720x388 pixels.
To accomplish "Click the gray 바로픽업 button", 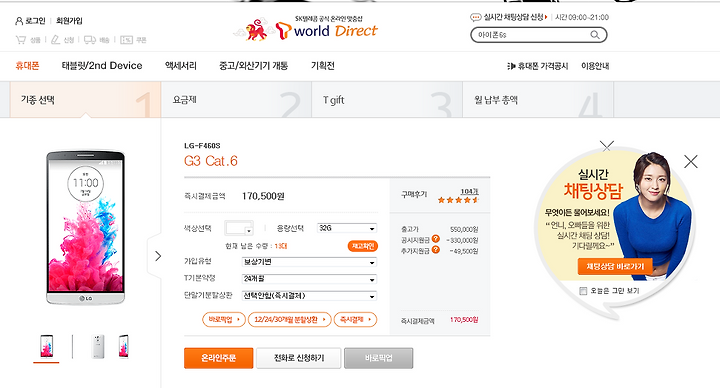I will click(x=378, y=358).
